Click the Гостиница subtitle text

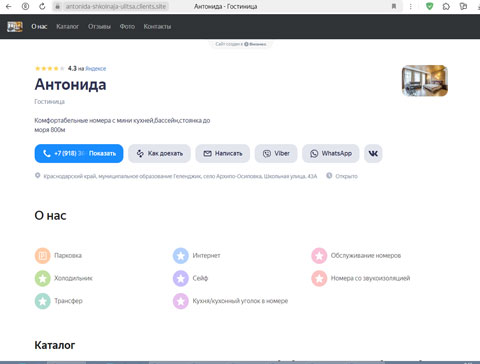tap(49, 102)
